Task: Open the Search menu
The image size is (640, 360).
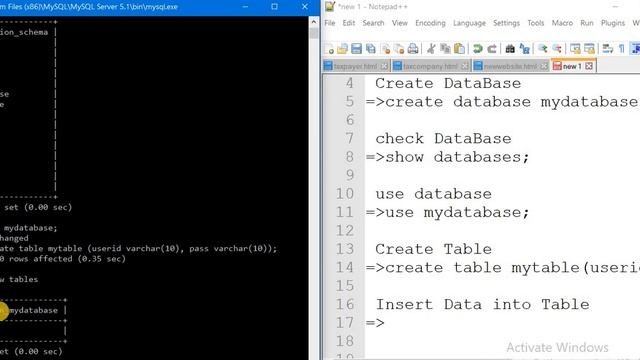Action: tap(373, 23)
